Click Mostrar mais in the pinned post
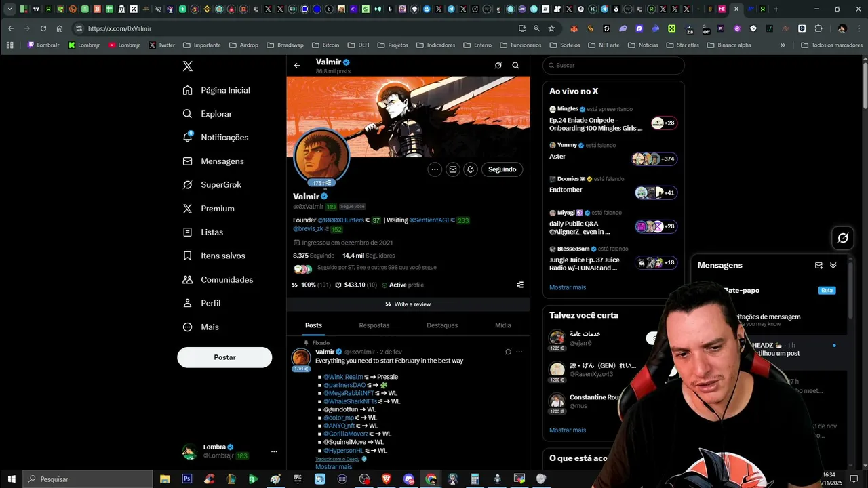The width and height of the screenshot is (868, 488). point(334,467)
